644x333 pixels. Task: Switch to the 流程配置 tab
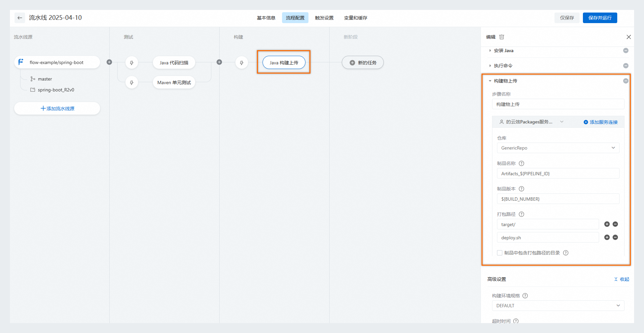(x=295, y=18)
